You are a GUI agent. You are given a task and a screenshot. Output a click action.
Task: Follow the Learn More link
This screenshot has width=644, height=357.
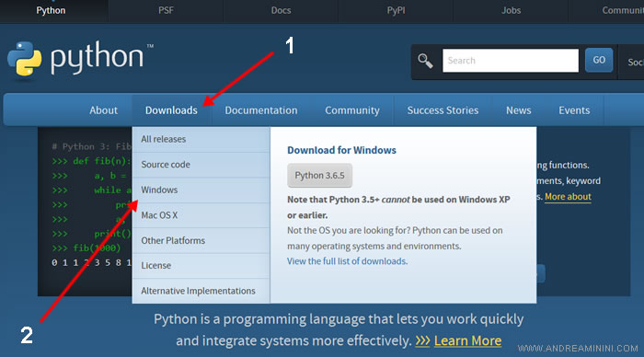(467, 340)
